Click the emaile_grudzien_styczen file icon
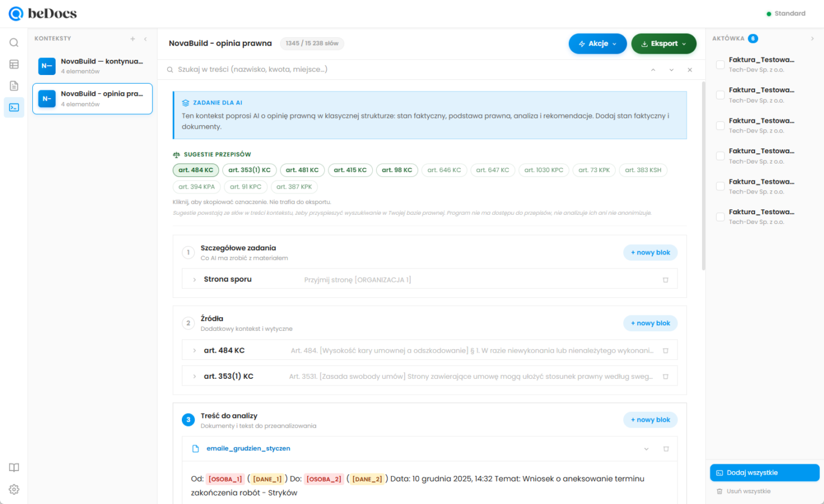Viewport: 824px width, 504px height. click(x=196, y=448)
